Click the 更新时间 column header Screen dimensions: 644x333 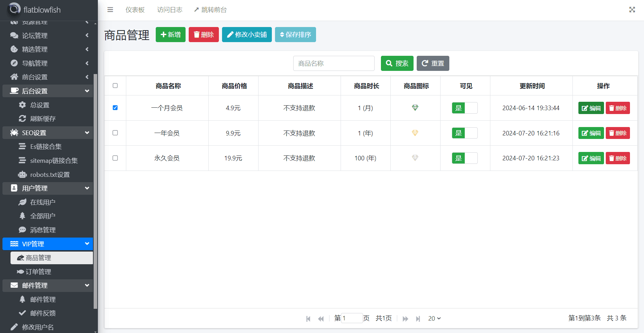click(532, 86)
